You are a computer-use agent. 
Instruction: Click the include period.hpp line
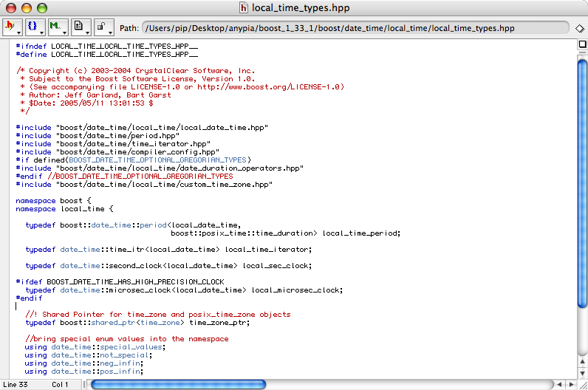[x=98, y=136]
